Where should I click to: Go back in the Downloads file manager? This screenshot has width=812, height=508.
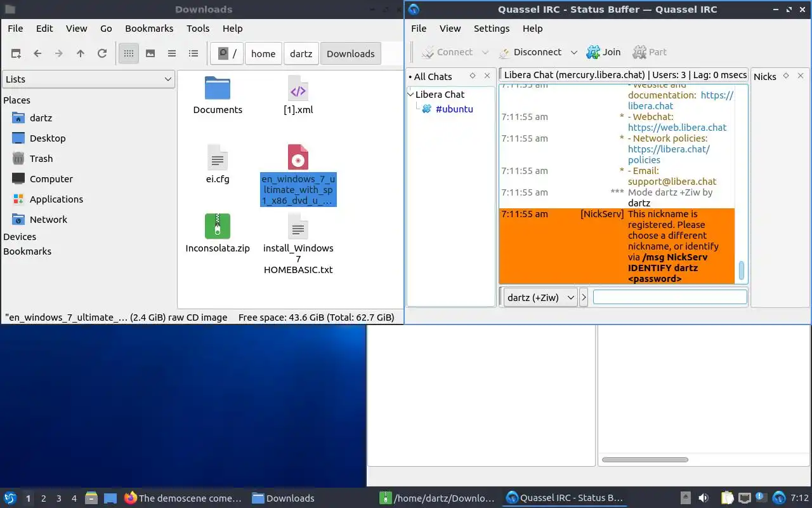37,54
